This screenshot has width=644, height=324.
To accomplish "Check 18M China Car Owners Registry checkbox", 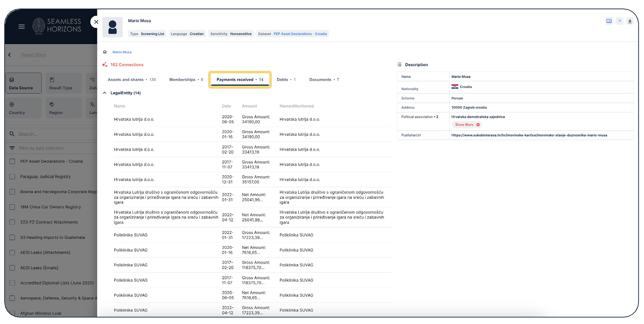I will click(12, 207).
